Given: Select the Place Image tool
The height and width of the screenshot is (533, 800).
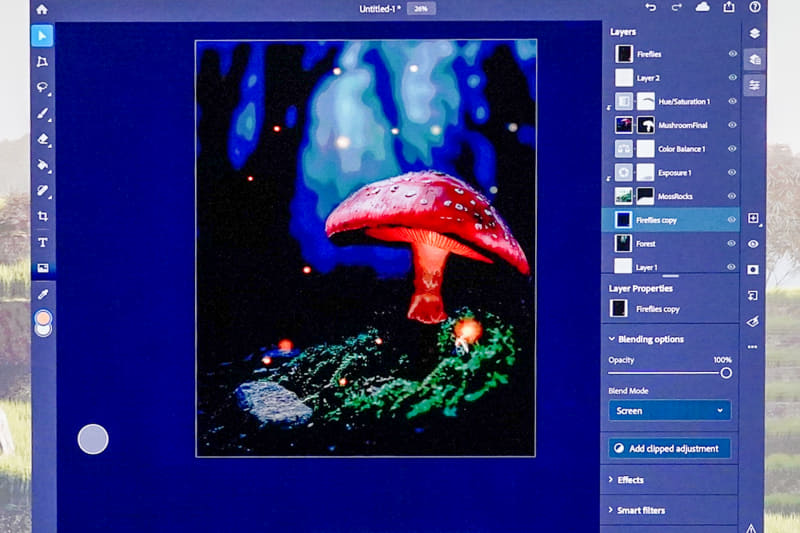Looking at the screenshot, I should pyautogui.click(x=42, y=268).
